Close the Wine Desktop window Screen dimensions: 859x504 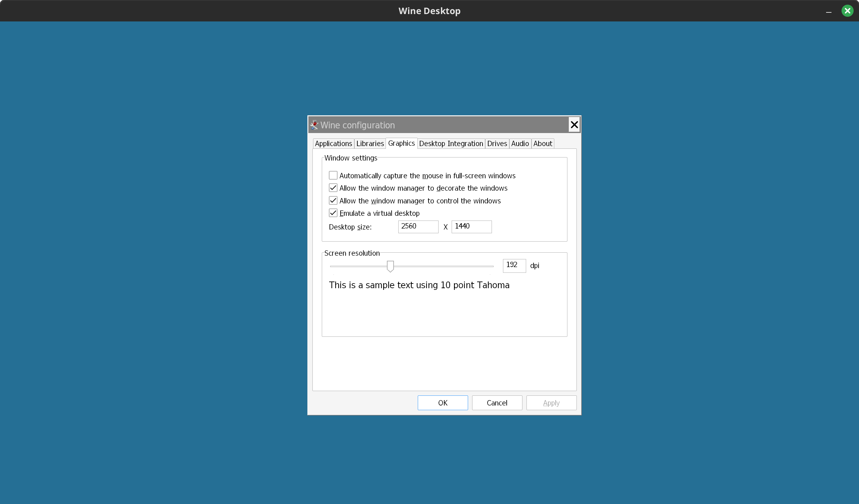coord(847,11)
